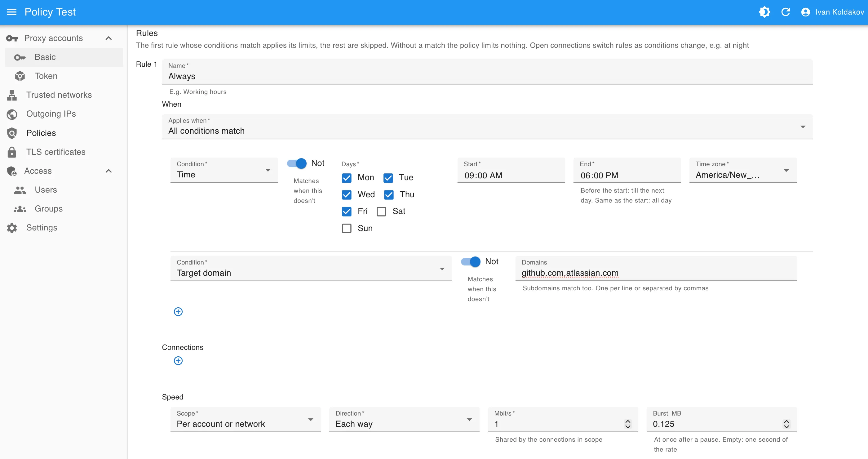The image size is (868, 459).
Task: Click the Proxy accounts key icon
Action: (12, 38)
